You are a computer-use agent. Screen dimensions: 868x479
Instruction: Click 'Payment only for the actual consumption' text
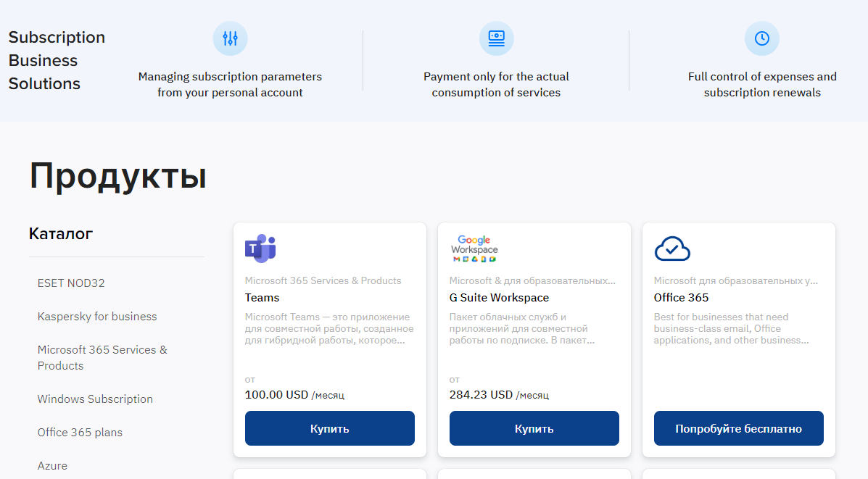[x=496, y=84]
